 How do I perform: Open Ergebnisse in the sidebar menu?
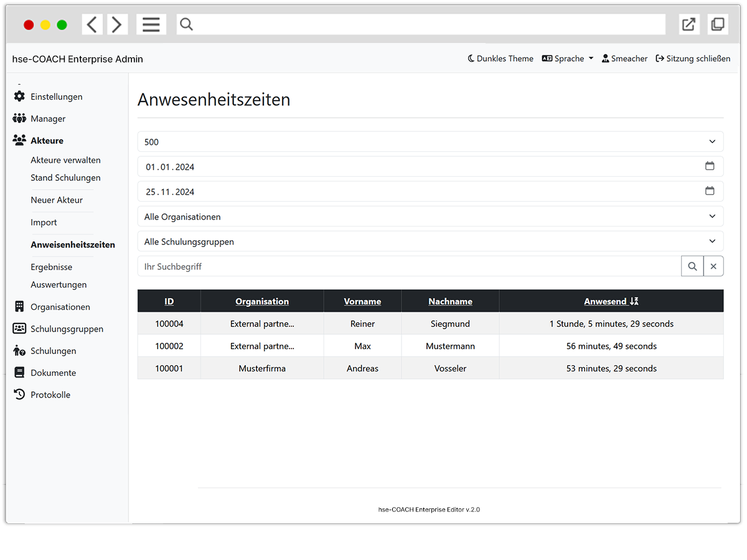pos(52,267)
